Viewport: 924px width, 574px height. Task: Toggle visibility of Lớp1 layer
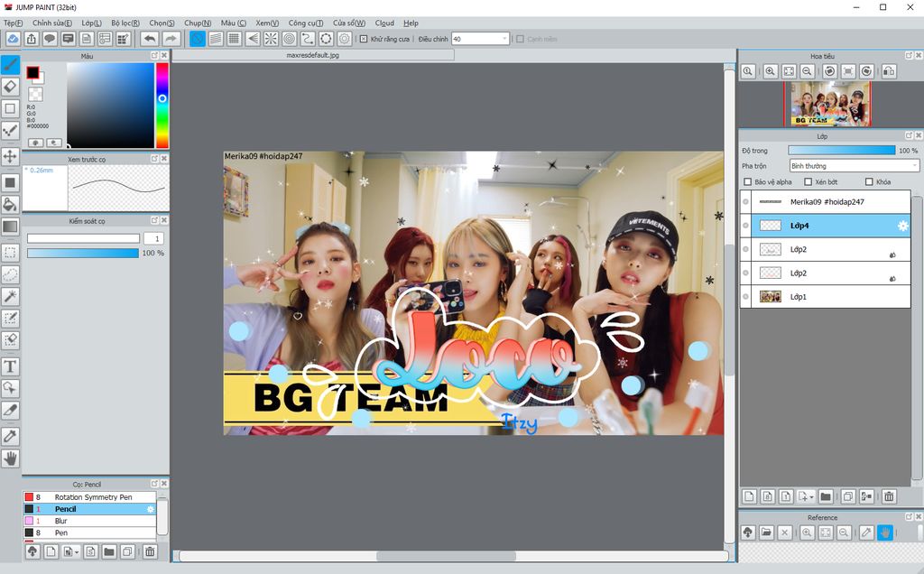[x=745, y=296]
